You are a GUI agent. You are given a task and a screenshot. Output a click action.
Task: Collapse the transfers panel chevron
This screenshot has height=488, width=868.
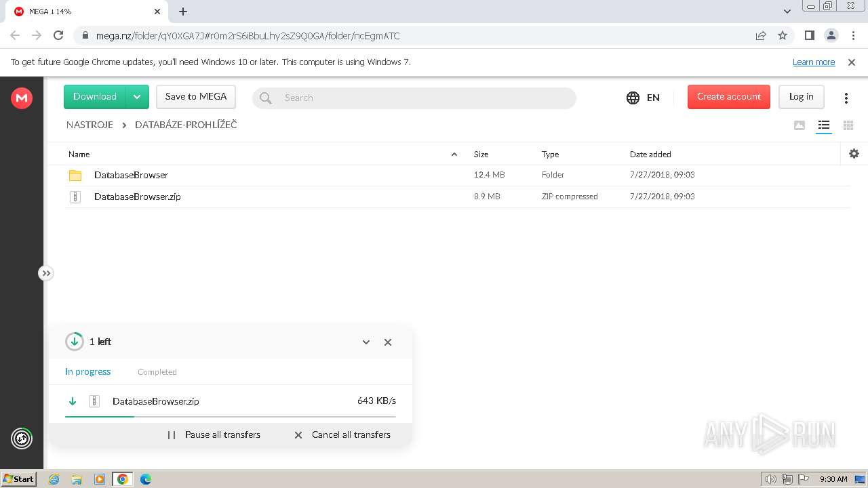click(366, 342)
